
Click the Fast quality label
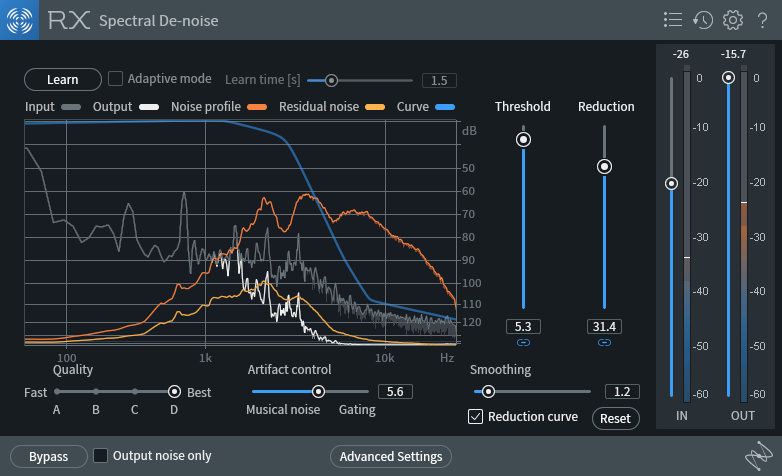click(35, 393)
